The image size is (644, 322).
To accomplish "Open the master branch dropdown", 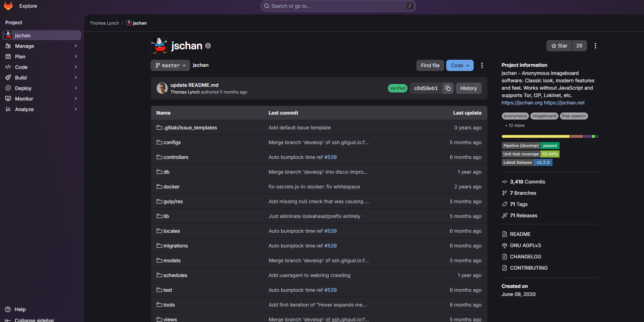I will tap(170, 65).
